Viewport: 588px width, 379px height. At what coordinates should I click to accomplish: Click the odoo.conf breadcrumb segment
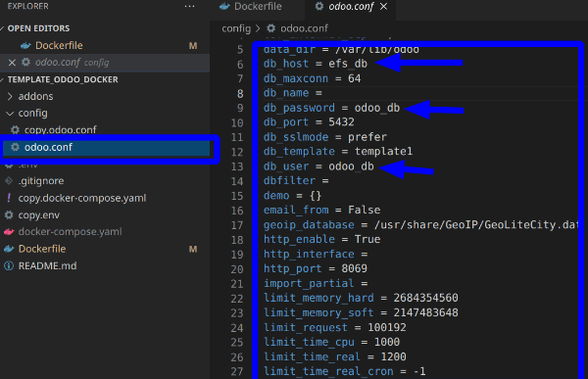pos(304,28)
